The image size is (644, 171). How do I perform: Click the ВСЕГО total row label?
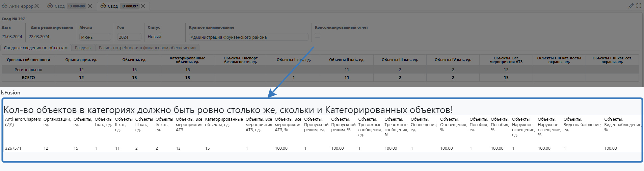coord(28,78)
